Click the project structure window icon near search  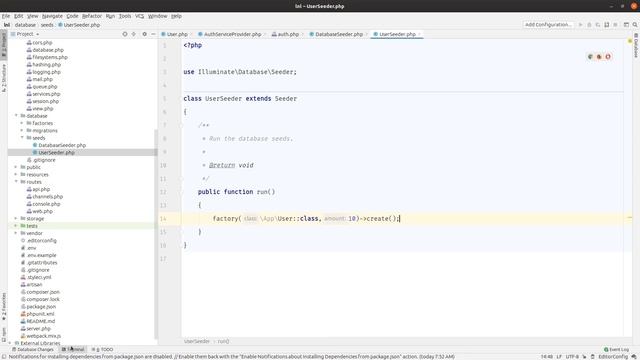pyautogui.click(x=626, y=25)
